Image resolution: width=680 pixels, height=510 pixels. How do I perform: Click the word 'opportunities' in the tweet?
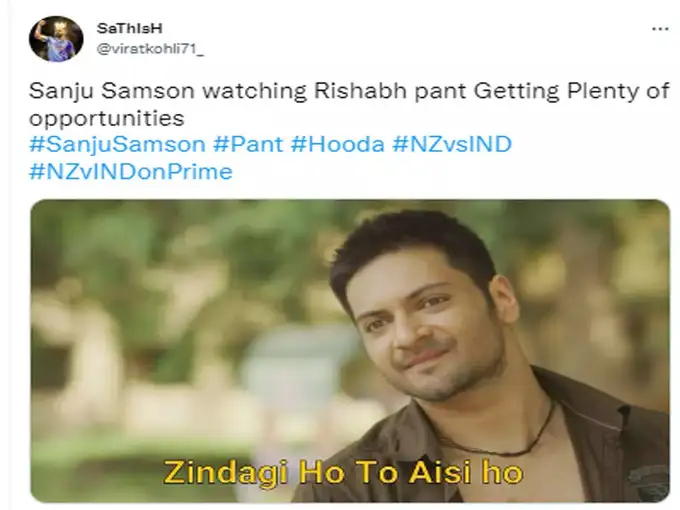pos(107,118)
